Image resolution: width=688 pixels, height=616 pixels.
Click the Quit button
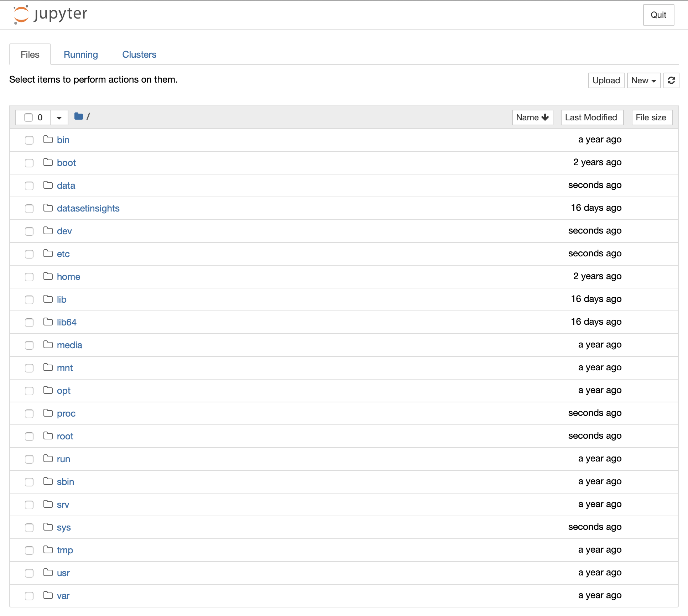pyautogui.click(x=658, y=15)
